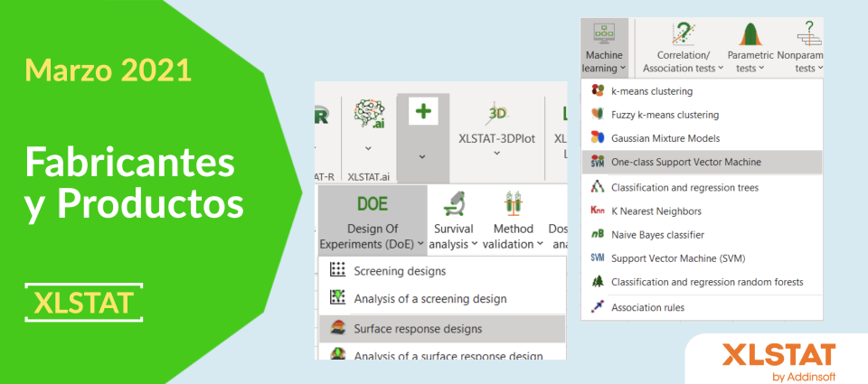Select Association rules entry
The image size is (868, 384).
click(702, 307)
